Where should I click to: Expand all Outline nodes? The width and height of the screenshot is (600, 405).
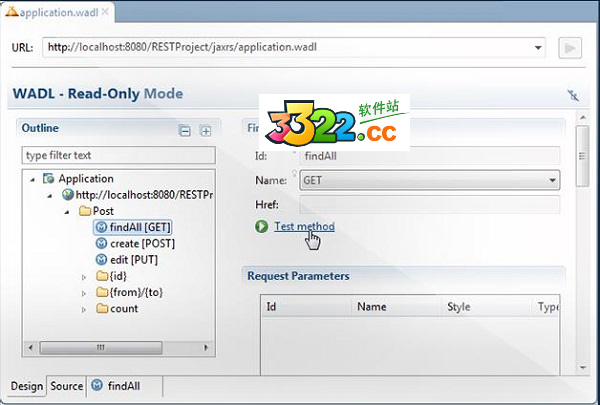tap(205, 131)
